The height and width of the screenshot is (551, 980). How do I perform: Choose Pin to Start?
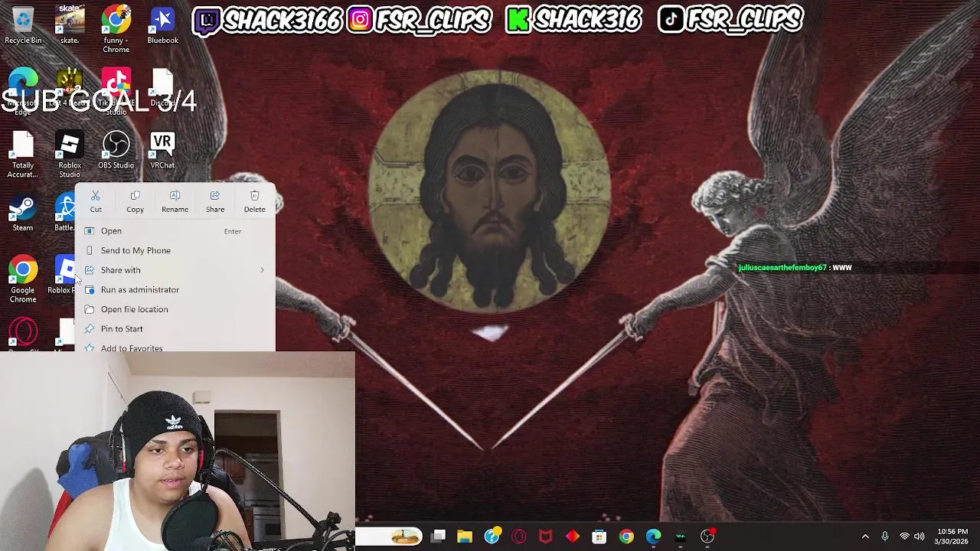click(175, 328)
